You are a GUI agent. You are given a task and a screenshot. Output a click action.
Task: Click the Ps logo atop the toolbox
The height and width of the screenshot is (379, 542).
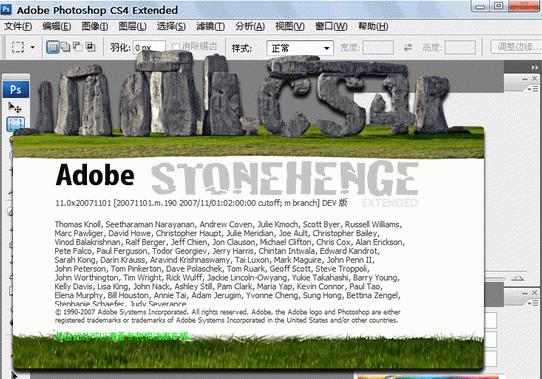[x=16, y=90]
